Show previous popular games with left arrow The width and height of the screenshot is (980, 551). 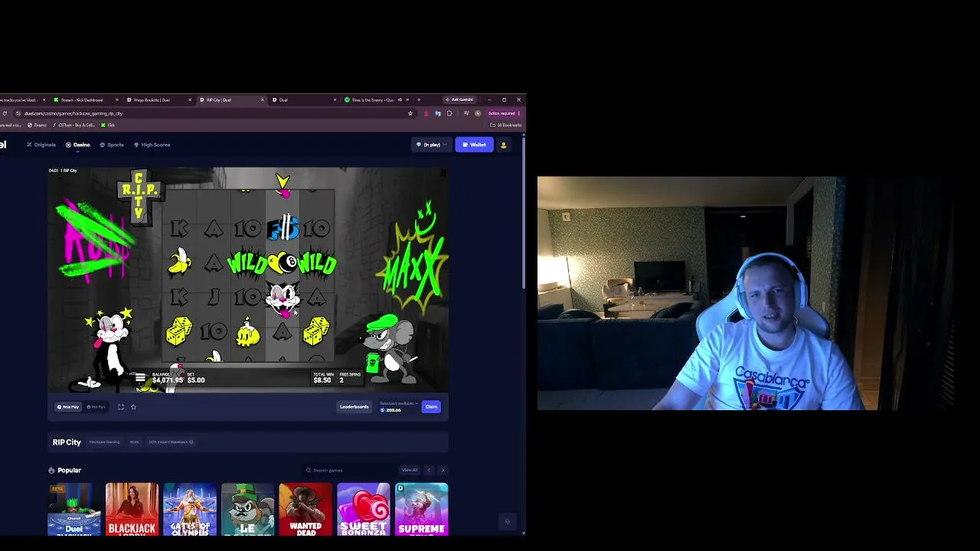pyautogui.click(x=429, y=470)
